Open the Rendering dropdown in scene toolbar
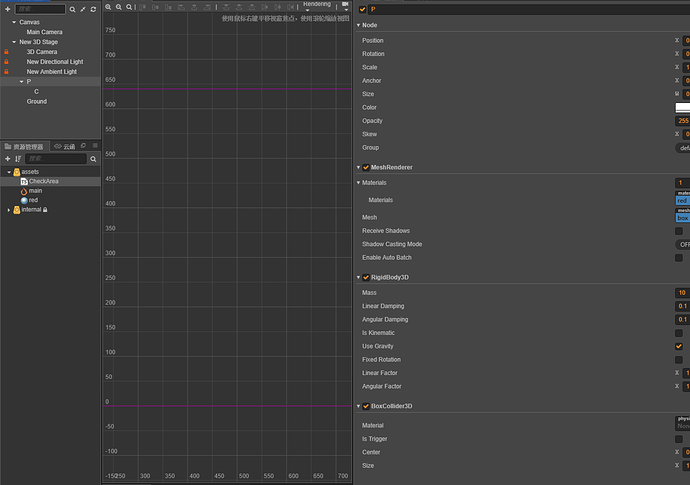The width and height of the screenshot is (690, 485). pos(317,5)
